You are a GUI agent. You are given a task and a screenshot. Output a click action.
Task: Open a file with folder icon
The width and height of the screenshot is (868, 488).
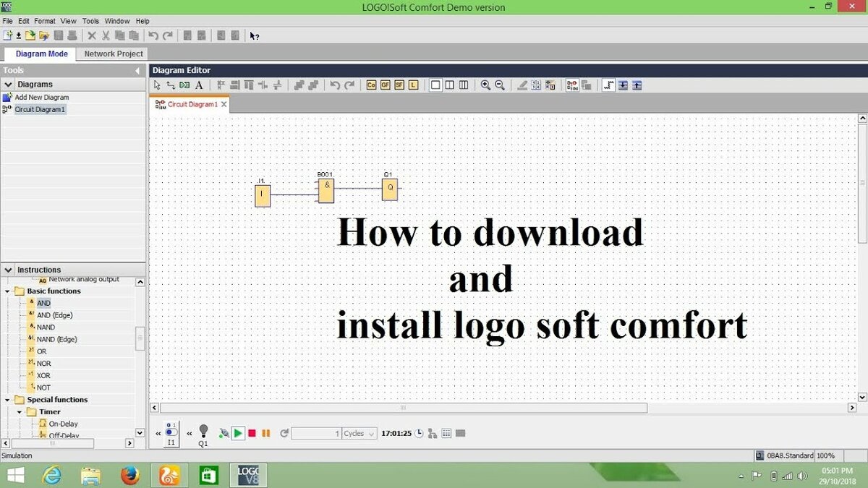click(x=31, y=35)
